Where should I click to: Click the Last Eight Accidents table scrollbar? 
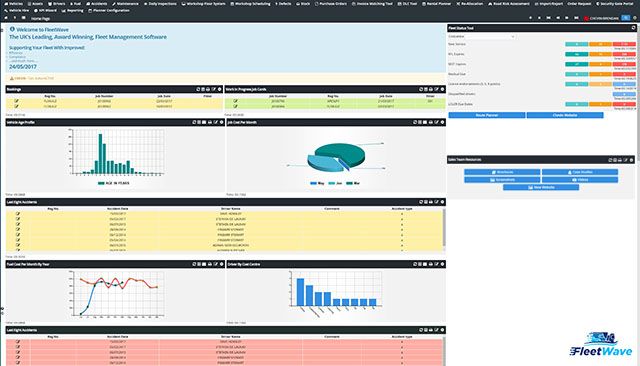pyautogui.click(x=444, y=227)
